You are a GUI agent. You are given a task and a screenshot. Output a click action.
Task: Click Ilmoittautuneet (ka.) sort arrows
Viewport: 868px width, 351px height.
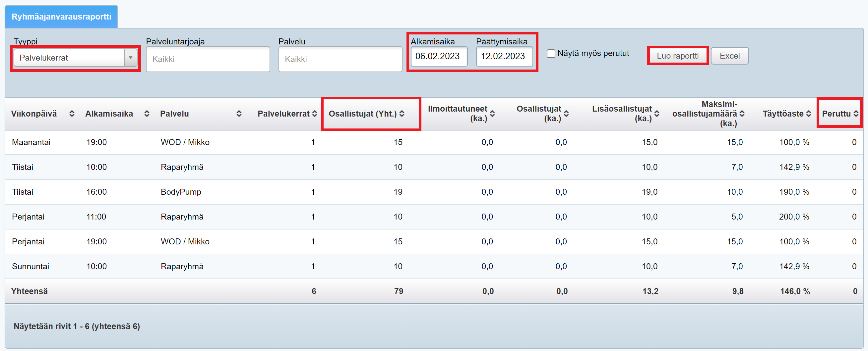492,114
